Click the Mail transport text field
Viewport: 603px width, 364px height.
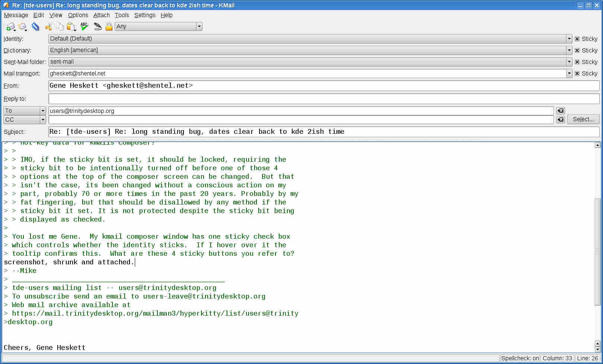click(307, 73)
